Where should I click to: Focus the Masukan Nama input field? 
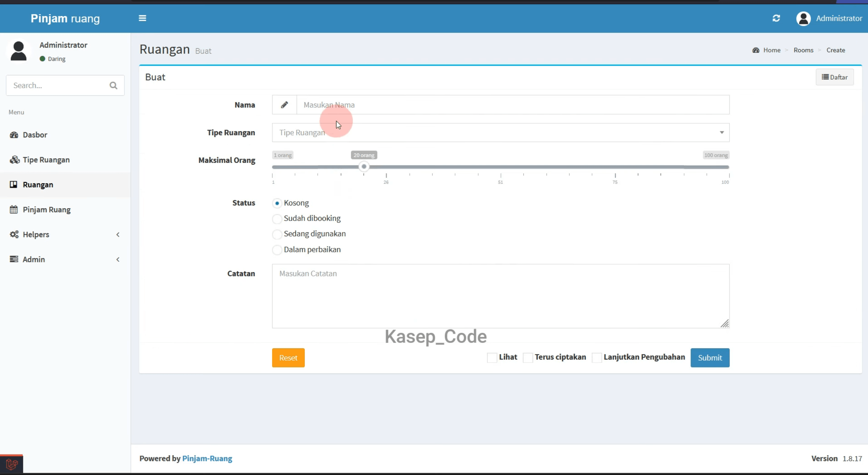click(513, 105)
